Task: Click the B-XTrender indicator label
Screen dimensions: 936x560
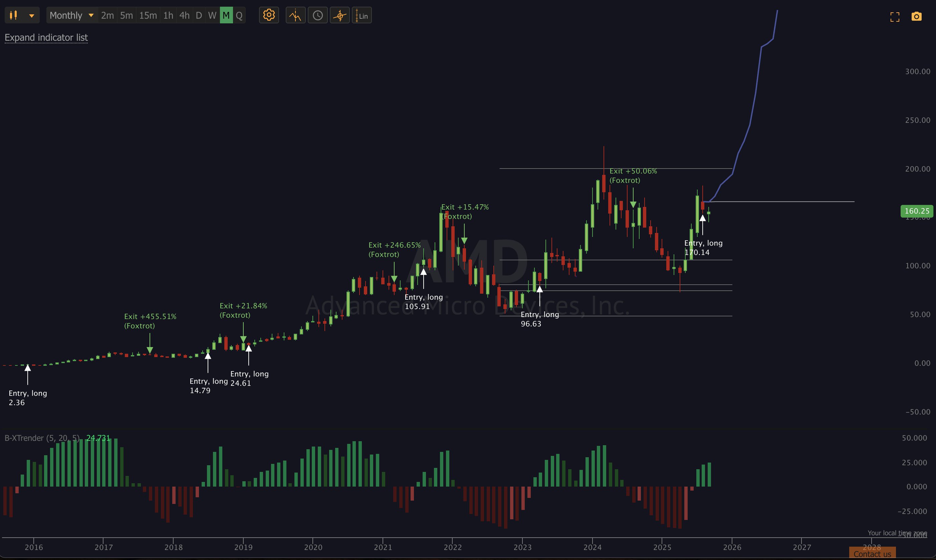Action: pyautogui.click(x=42, y=438)
